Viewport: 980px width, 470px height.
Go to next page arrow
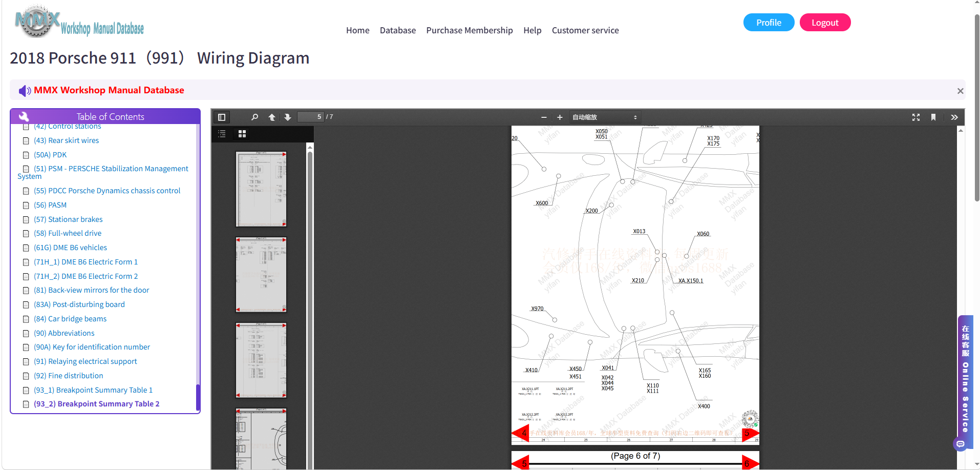[288, 117]
